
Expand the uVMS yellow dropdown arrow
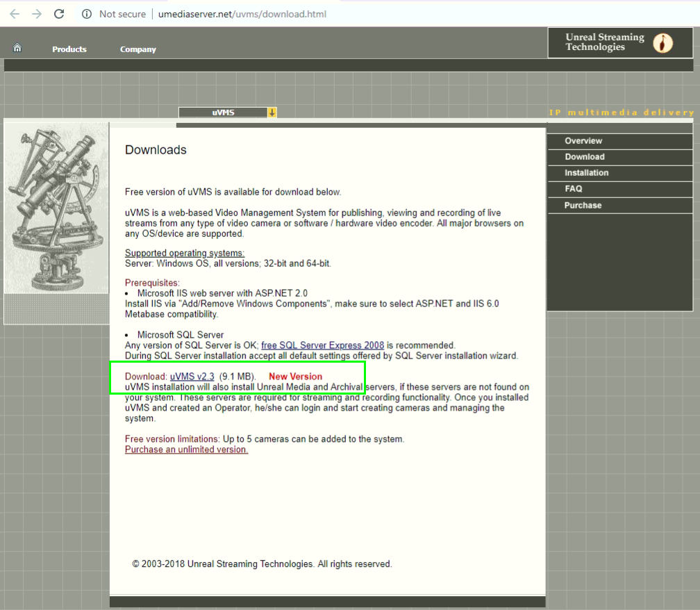pyautogui.click(x=272, y=113)
